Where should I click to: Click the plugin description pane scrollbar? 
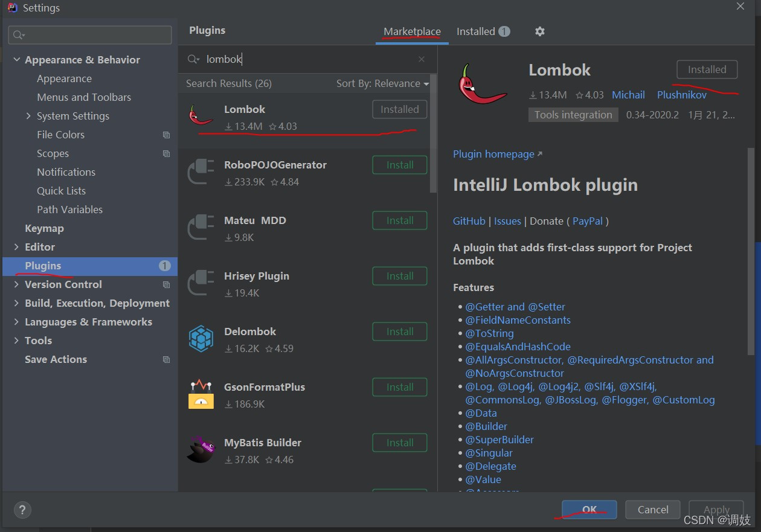(x=751, y=251)
